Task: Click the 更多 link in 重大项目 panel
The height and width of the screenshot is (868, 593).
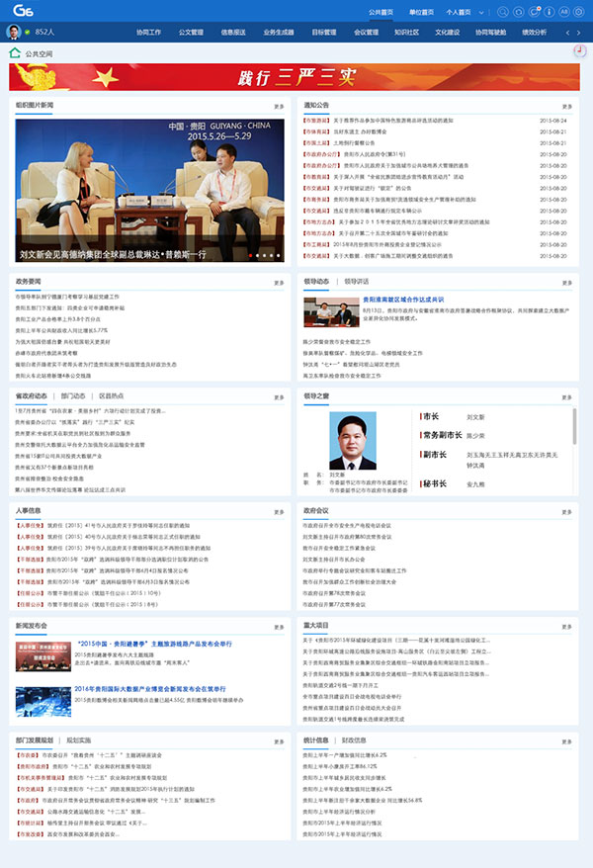Action: pyautogui.click(x=567, y=627)
